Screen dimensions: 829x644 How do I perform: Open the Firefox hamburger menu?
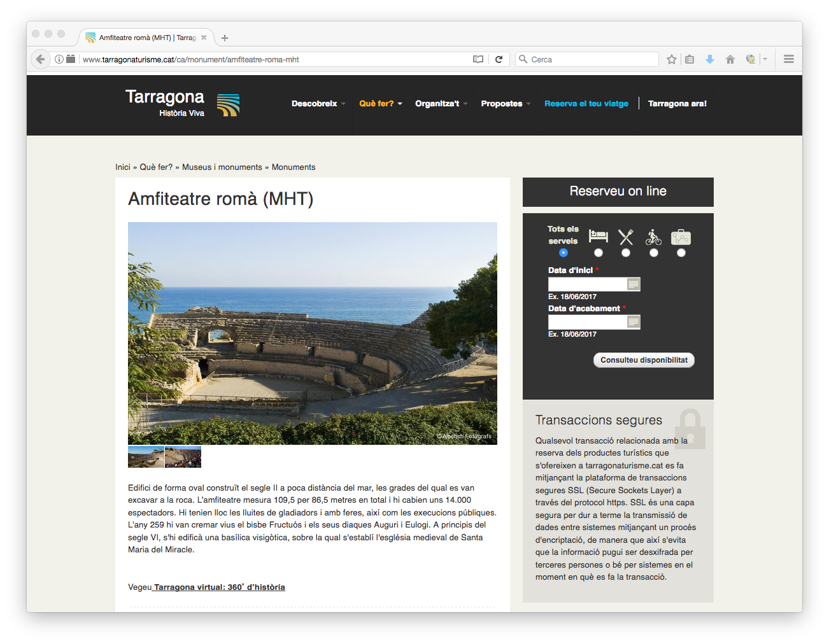click(788, 59)
